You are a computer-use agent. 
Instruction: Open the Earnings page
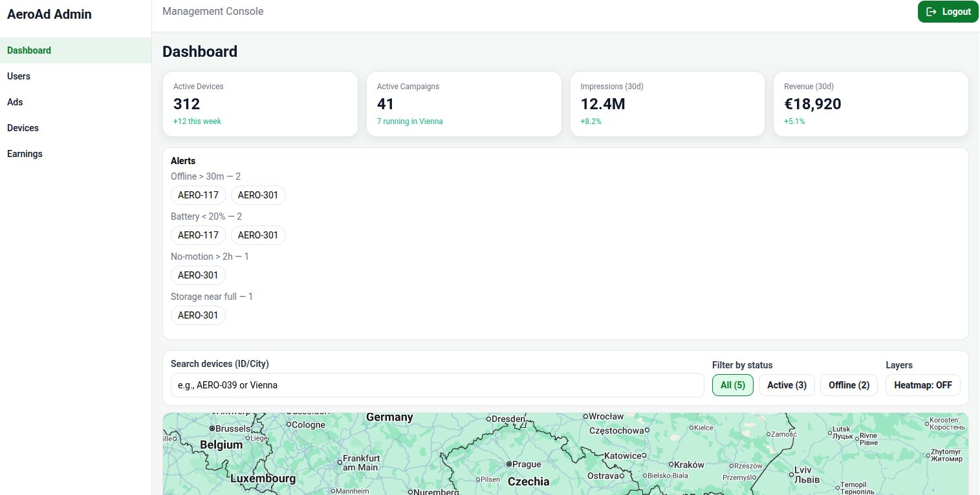(x=76, y=154)
